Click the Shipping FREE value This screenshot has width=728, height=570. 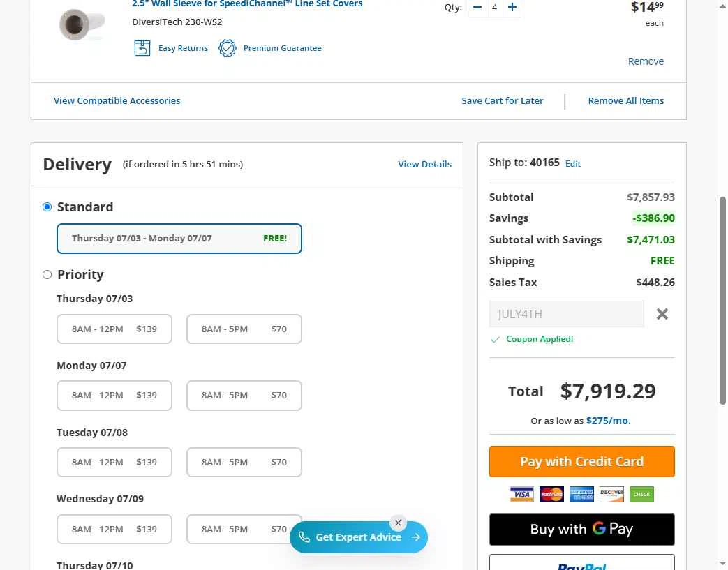coord(662,261)
